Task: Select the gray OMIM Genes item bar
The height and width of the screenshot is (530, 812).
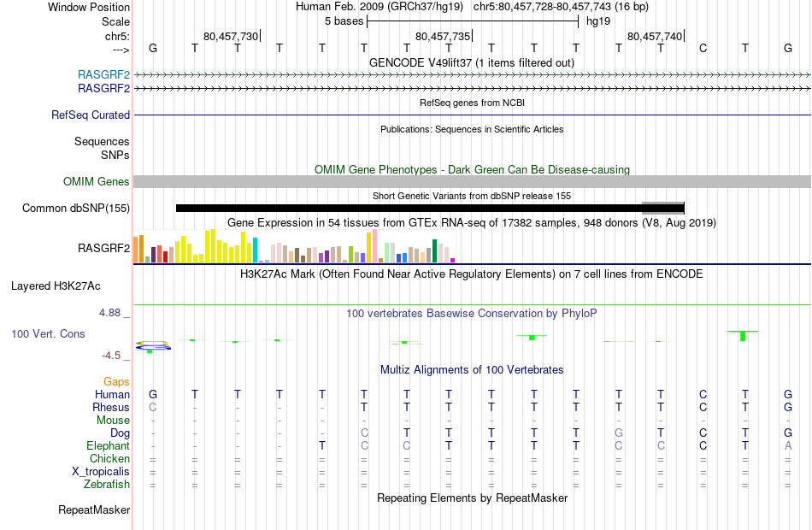Action: 472,181
